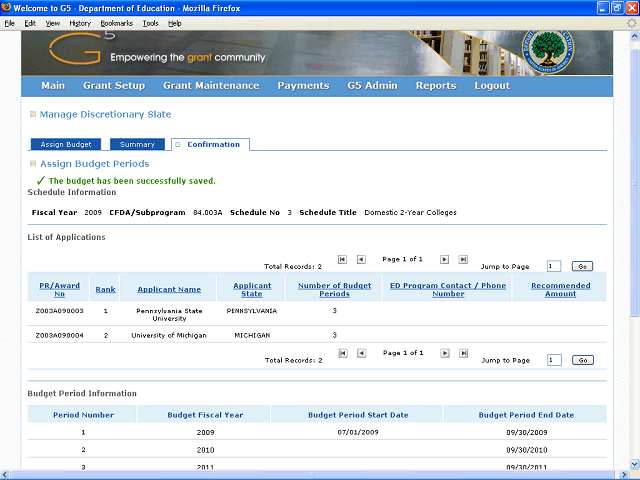Click next page arrow in top pagination
This screenshot has height=480, width=640.
(x=445, y=259)
